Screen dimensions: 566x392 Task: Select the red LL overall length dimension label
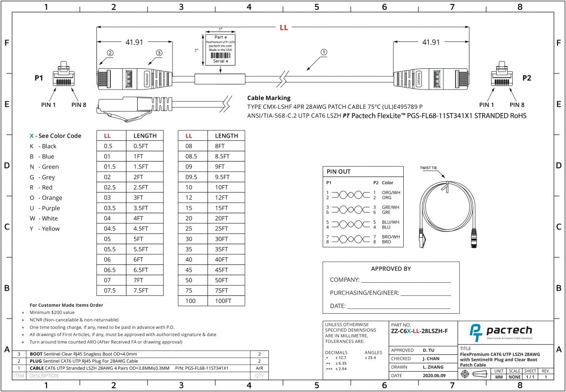(x=283, y=28)
